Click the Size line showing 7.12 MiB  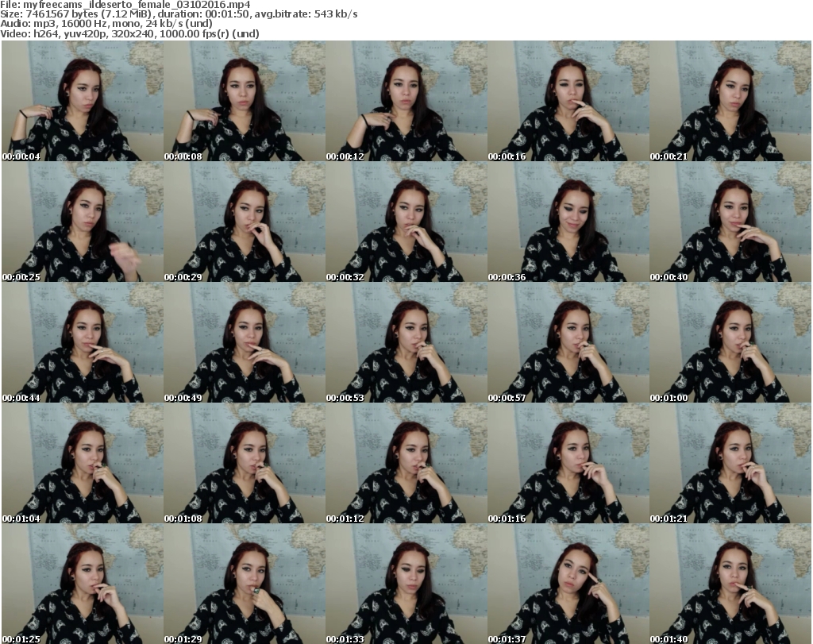179,14
